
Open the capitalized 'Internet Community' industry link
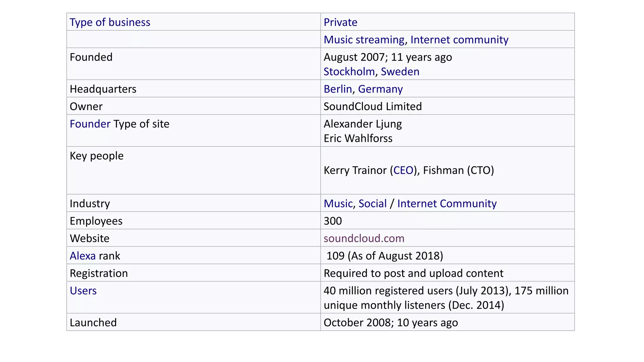(447, 204)
